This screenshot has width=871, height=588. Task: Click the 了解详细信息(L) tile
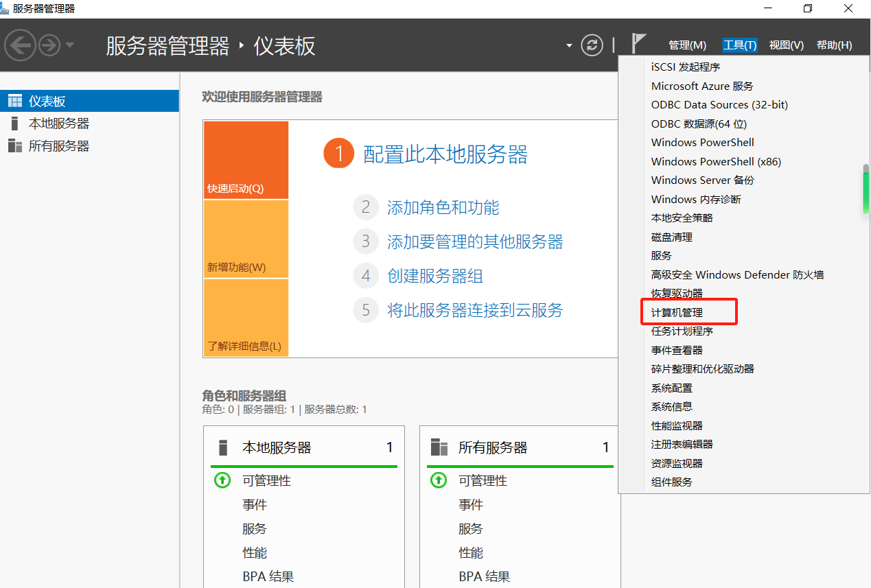tap(246, 318)
